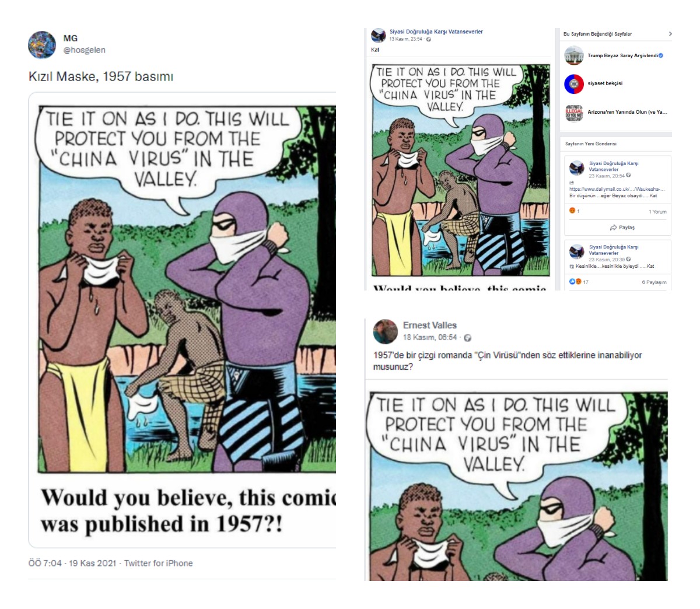Click the globe privacy icon beside 18 Kasım

pos(467,338)
